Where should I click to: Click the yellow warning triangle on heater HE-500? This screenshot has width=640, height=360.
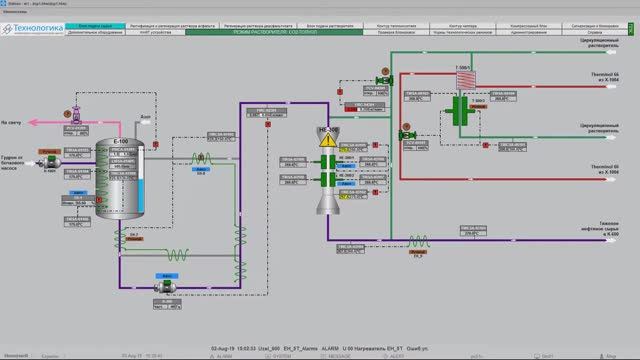pyautogui.click(x=328, y=140)
